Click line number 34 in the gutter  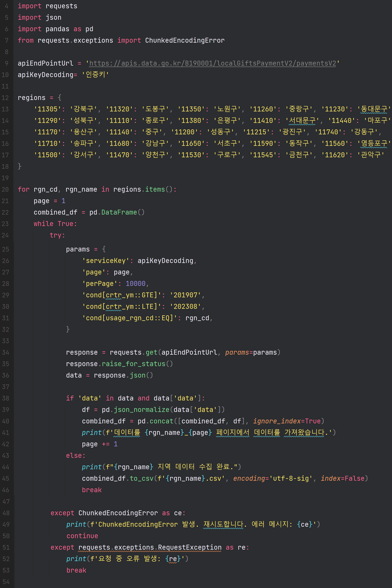[x=6, y=352]
